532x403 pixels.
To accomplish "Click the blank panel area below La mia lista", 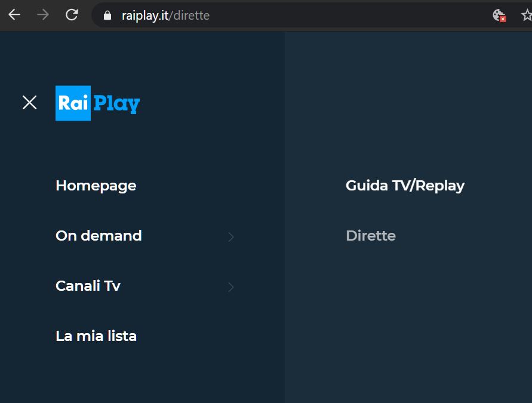I will click(x=143, y=376).
